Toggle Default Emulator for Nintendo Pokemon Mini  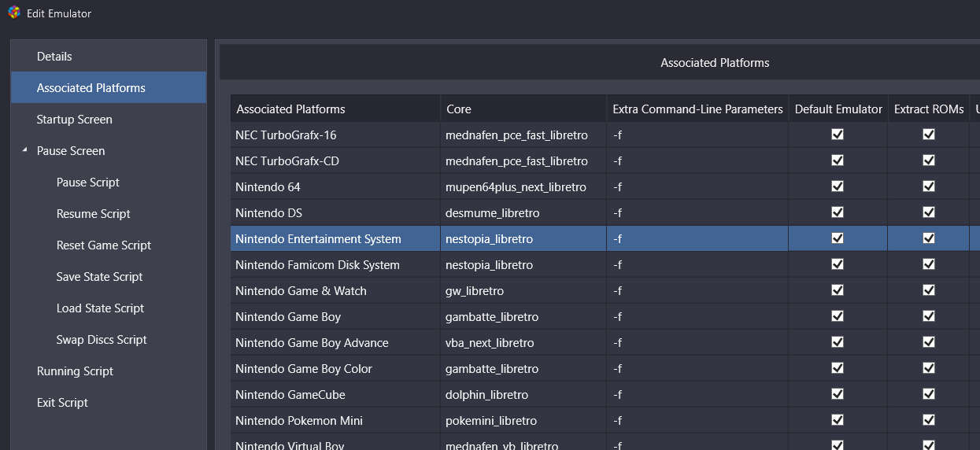click(838, 420)
